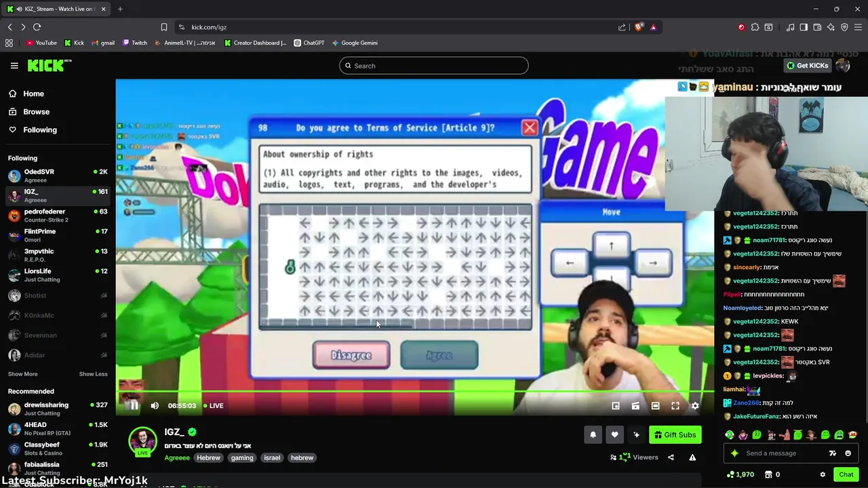
Task: Open the Kick sidebar hamburger menu
Action: 14,66
